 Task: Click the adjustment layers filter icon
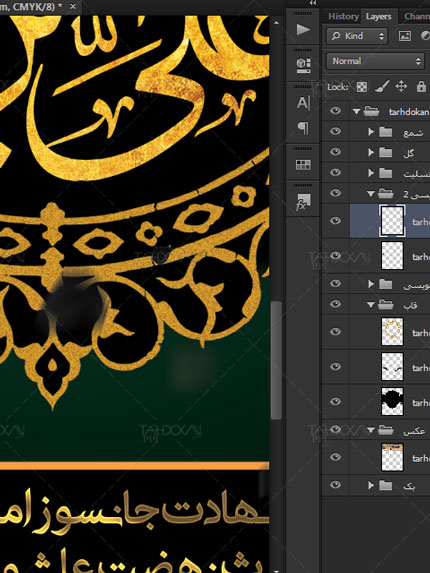click(425, 36)
